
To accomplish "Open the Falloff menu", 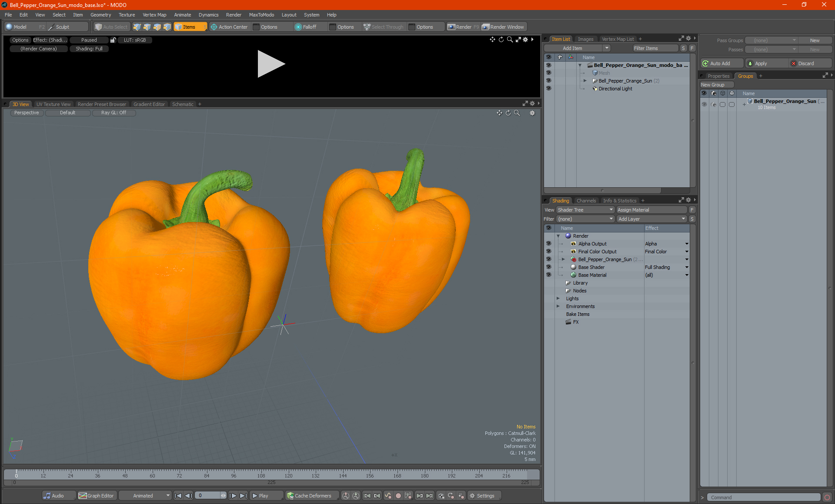I will point(310,27).
